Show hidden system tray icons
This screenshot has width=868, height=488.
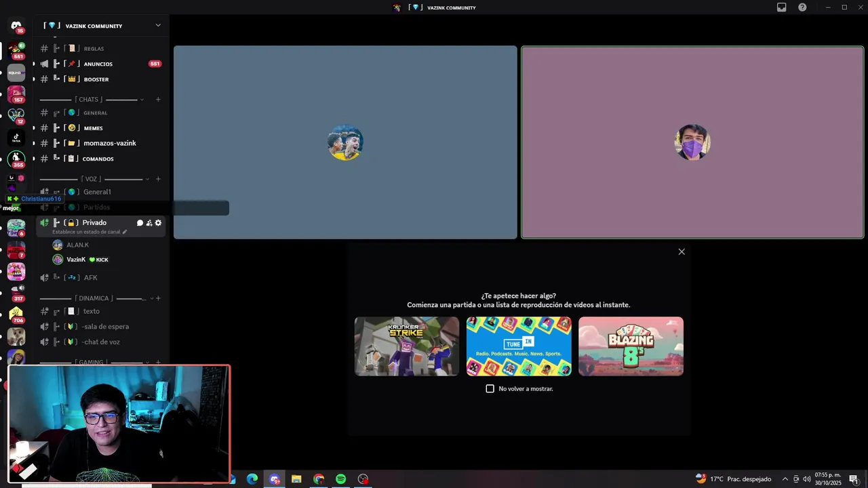(x=785, y=479)
